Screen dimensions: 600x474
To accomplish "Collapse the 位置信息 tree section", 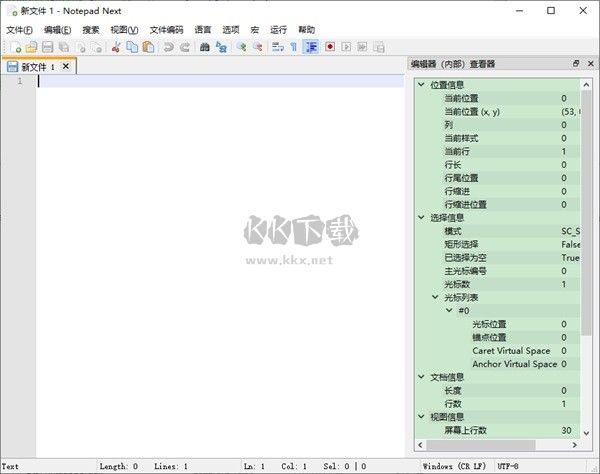I will [421, 85].
